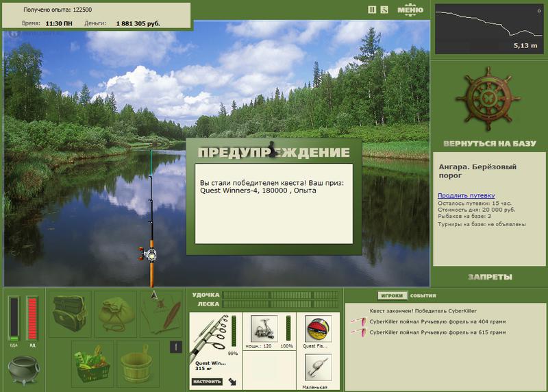Image resolution: width=548 pixels, height=392 pixels.
Task: Click ВЕРНУТЬСЯ НА БАЗУ
Action: pyautogui.click(x=489, y=143)
